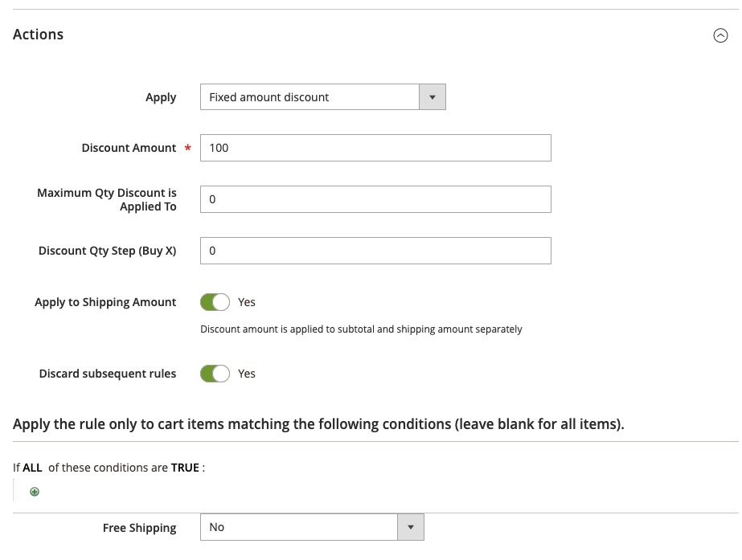This screenshot has height=560, width=742.
Task: Open the Free Shipping select box
Action: (312, 527)
